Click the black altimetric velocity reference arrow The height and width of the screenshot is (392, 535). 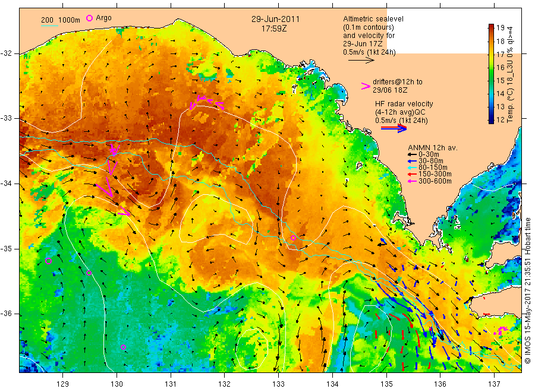coord(361,61)
